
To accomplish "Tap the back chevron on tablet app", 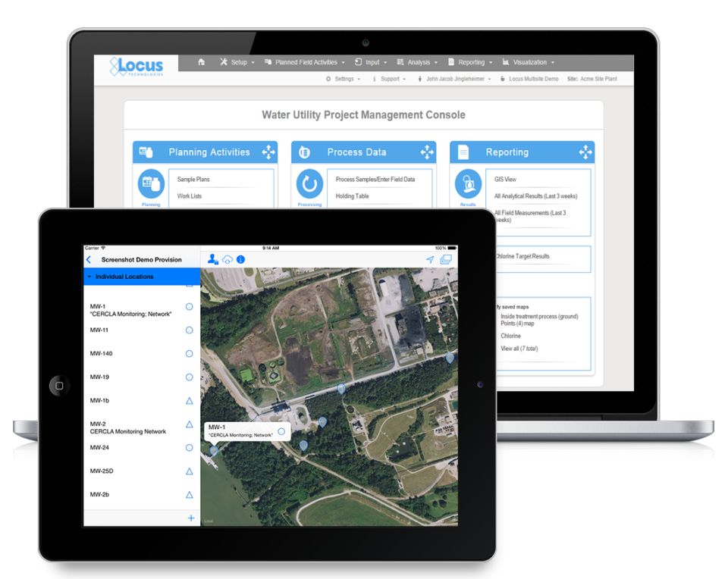I will coord(89,260).
